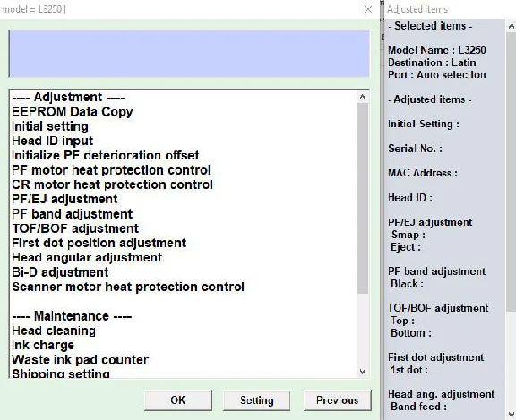516x420 pixels.
Task: Select Waste ink pad counter
Action: click(x=81, y=359)
